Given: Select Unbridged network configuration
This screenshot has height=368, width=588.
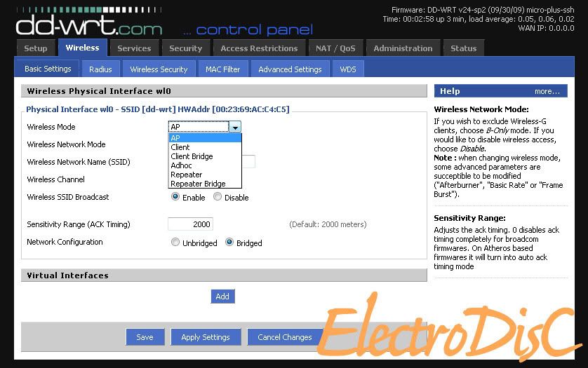Looking at the screenshot, I should point(175,242).
